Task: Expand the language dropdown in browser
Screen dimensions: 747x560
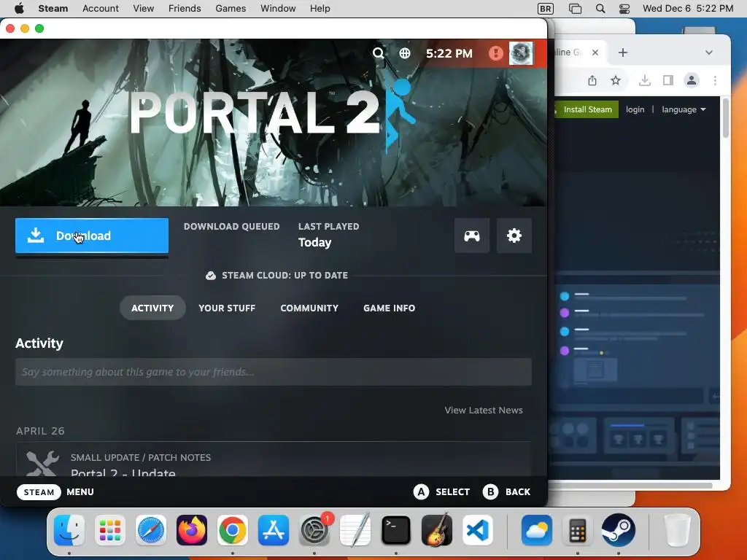Action: pos(684,109)
